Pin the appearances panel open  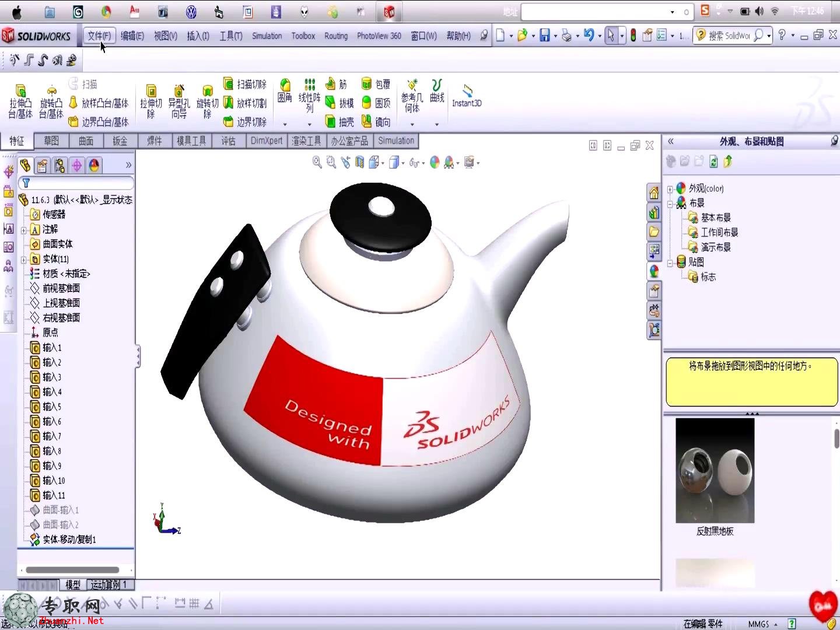(834, 141)
